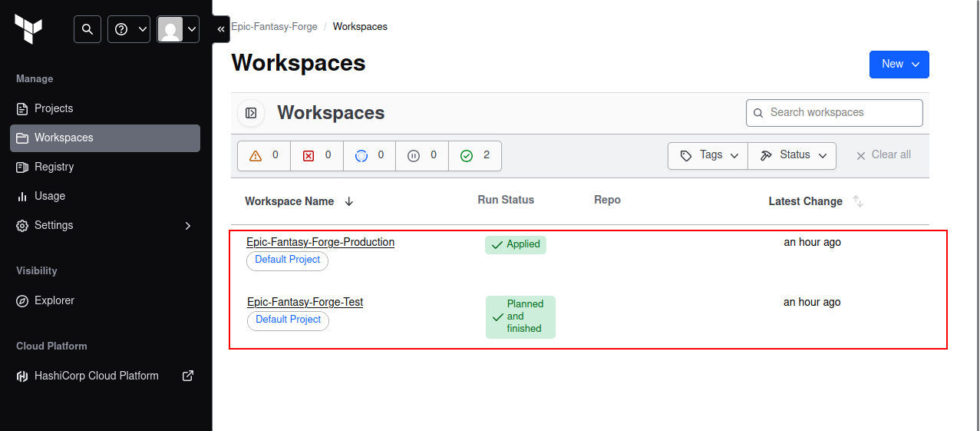Viewport: 980px width, 431px height.
Task: Filter by on-hold paused status count
Action: 422,155
